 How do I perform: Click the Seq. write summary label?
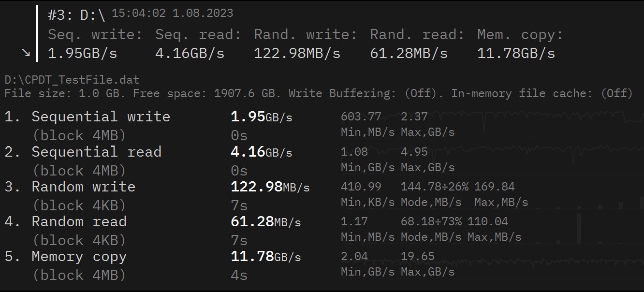point(95,35)
